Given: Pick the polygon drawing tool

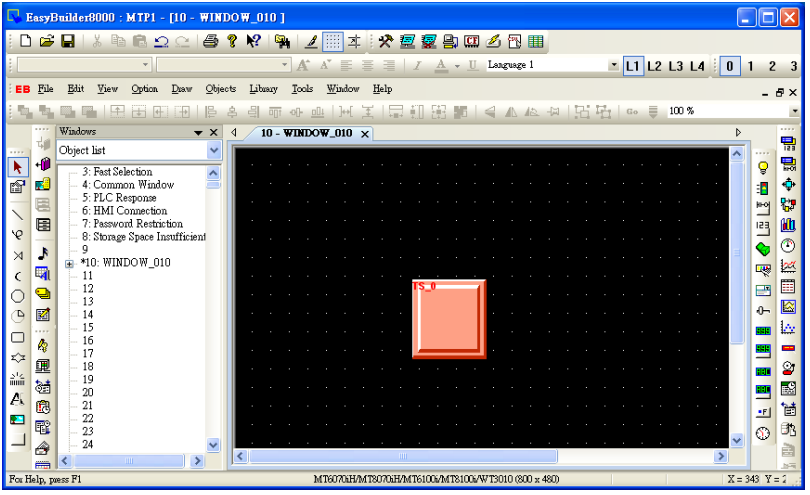Looking at the screenshot, I should point(18,358).
